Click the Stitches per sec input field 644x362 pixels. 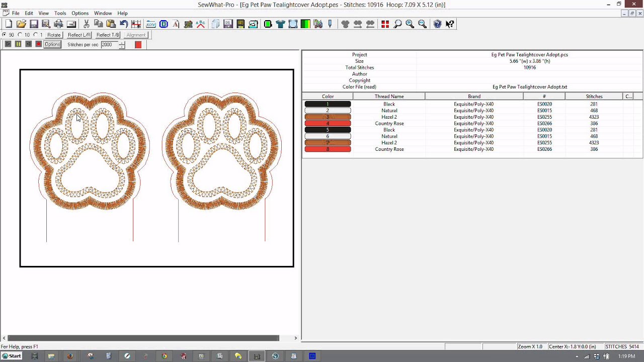click(x=109, y=44)
